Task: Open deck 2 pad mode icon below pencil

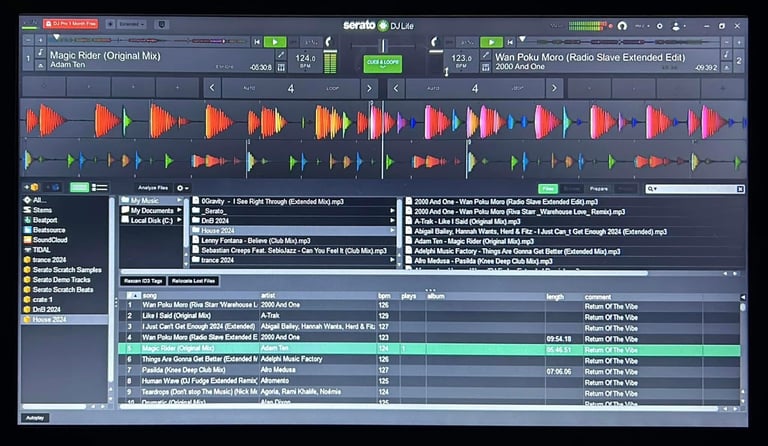Action: [x=485, y=67]
